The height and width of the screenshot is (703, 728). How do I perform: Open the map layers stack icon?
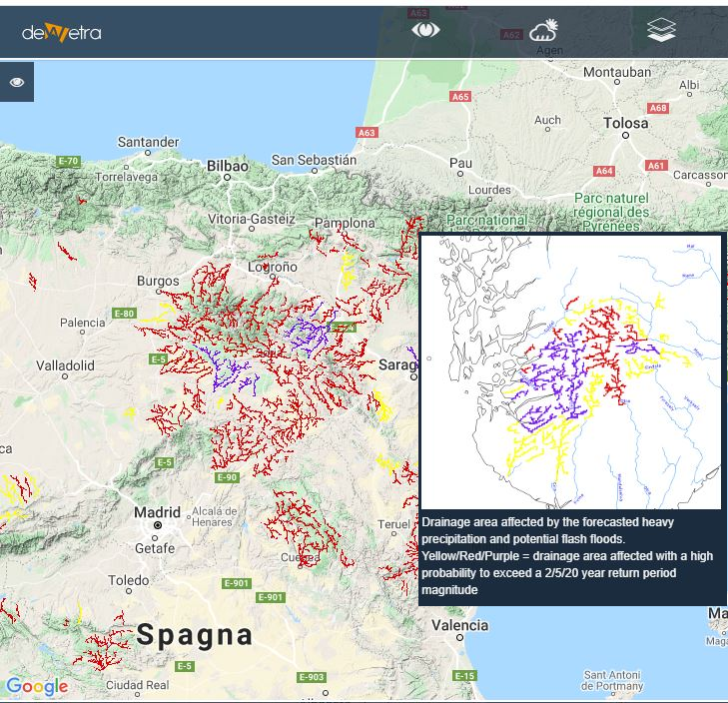[661, 30]
